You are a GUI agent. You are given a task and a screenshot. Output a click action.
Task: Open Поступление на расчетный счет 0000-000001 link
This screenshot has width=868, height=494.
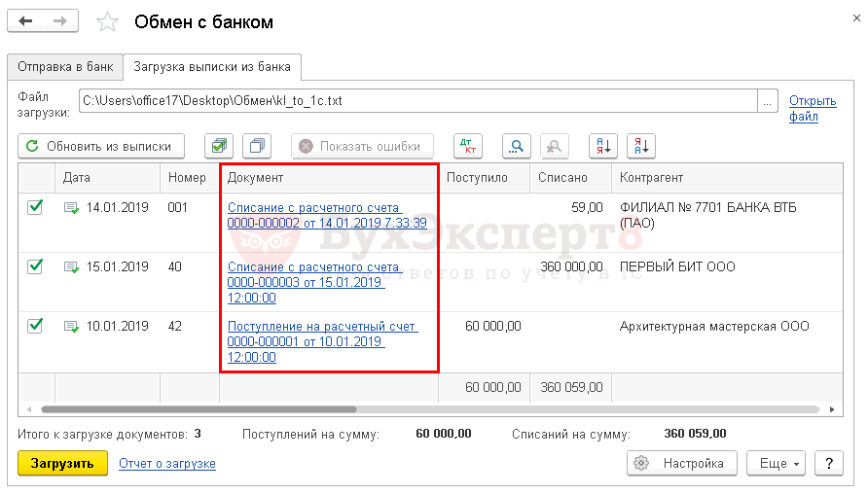322,341
